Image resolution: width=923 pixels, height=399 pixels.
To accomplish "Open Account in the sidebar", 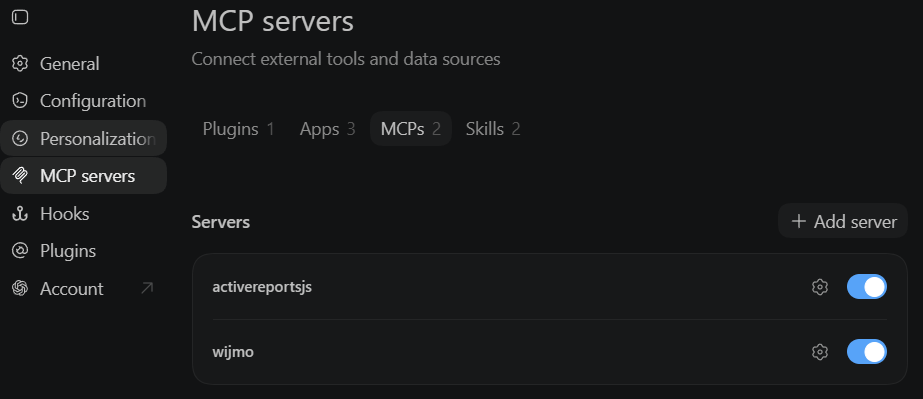I will pyautogui.click(x=84, y=288).
